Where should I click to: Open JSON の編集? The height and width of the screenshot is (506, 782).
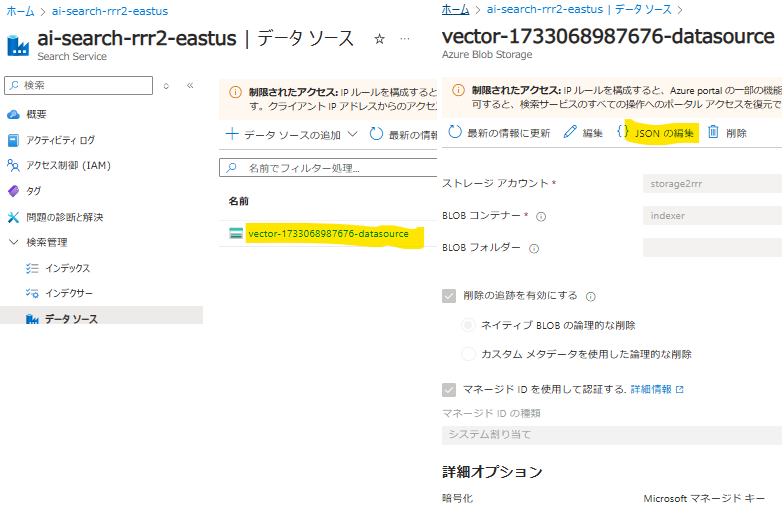(655, 133)
